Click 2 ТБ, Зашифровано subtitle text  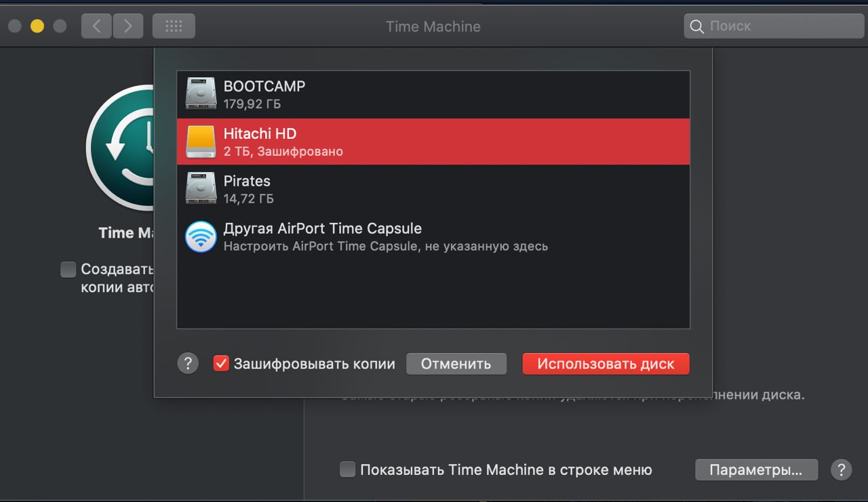point(283,152)
